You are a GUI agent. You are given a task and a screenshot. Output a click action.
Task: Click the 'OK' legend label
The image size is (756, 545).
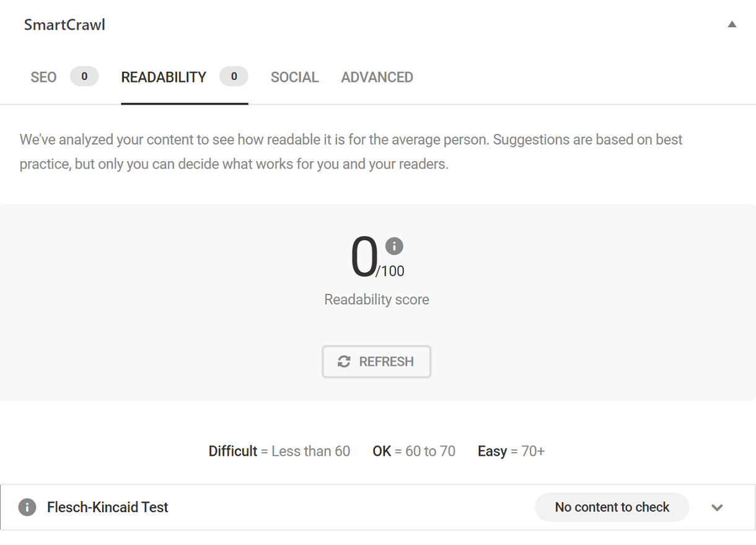382,451
